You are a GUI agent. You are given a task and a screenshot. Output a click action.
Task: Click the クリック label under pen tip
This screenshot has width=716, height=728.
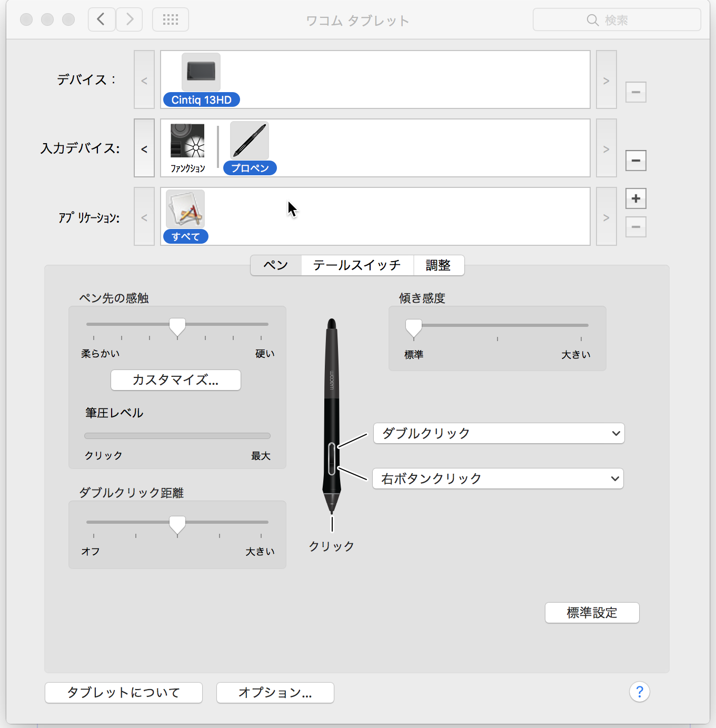pos(332,546)
